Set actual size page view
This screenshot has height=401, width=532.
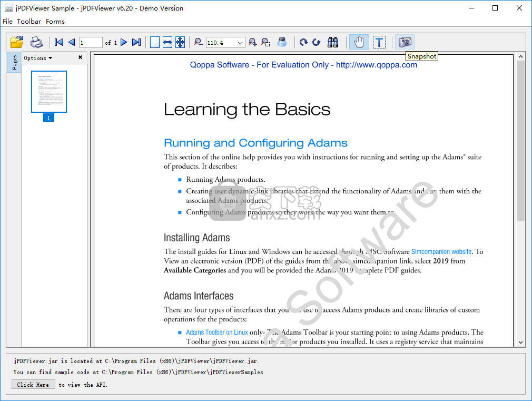click(155, 42)
